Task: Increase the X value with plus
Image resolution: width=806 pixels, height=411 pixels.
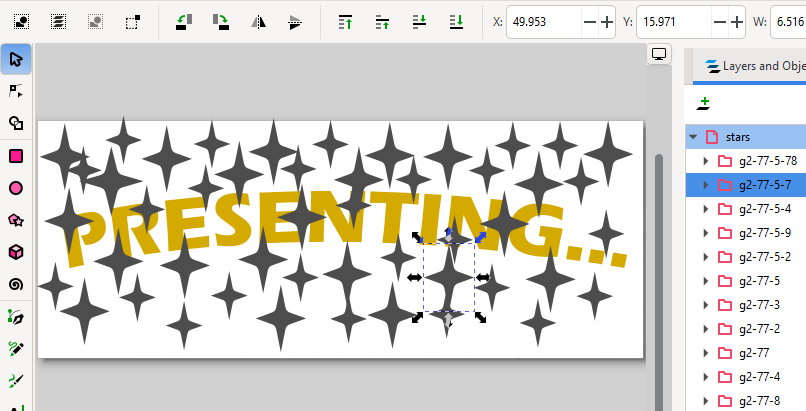Action: [607, 22]
